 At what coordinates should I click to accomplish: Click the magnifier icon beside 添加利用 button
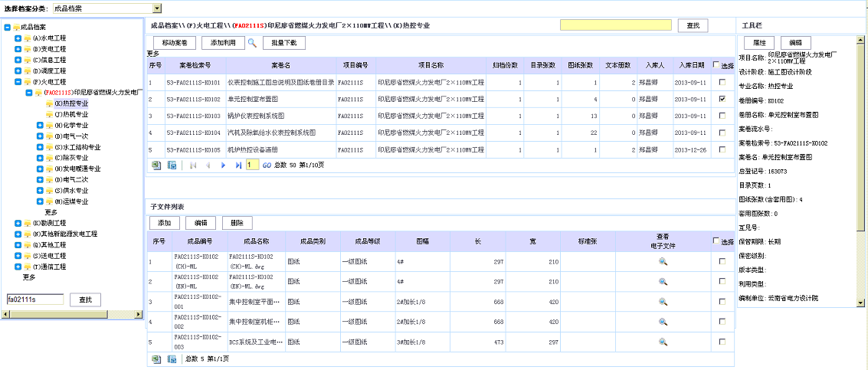click(x=251, y=43)
